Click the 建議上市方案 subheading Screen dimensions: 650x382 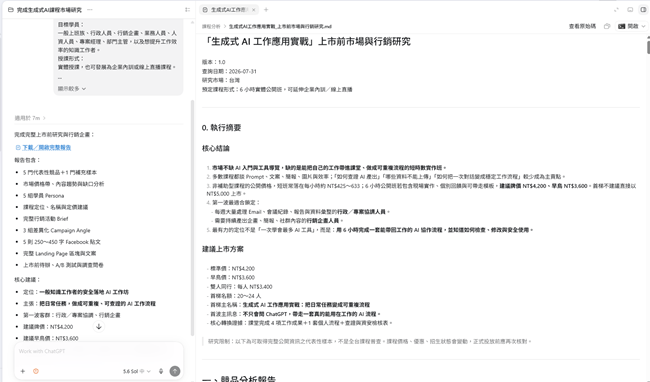click(223, 249)
